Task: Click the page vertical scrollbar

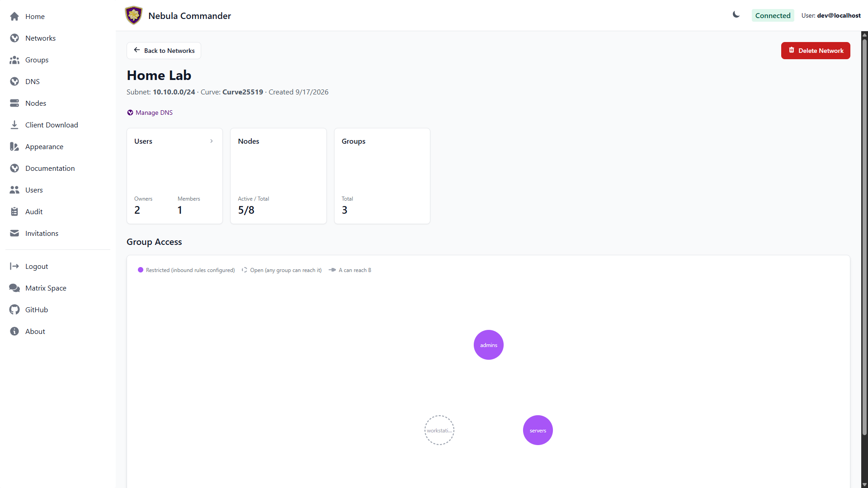Action: (864, 237)
